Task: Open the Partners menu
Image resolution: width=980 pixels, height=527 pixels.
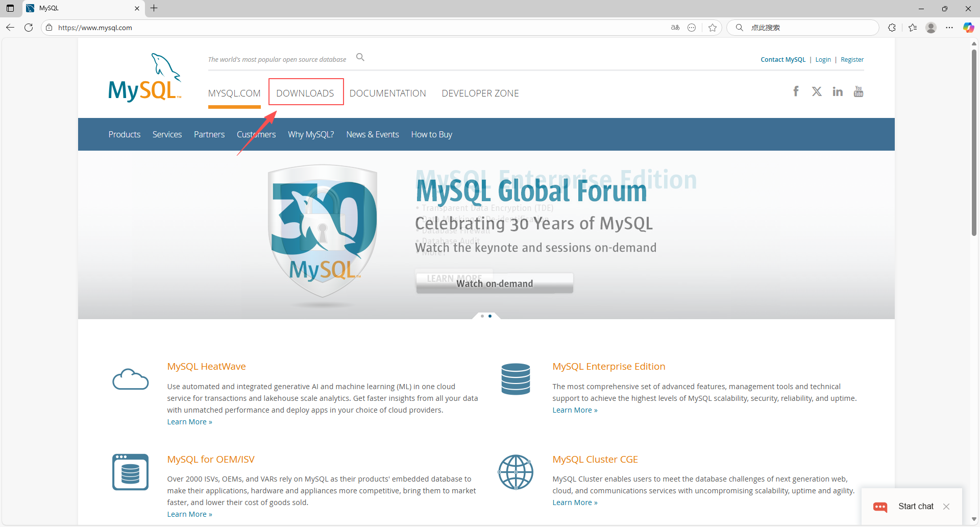Action: tap(209, 134)
